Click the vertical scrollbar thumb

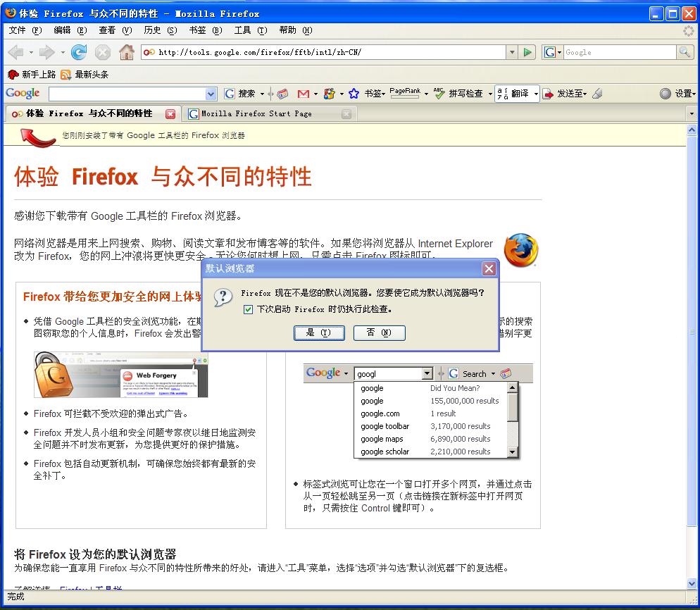tap(692, 330)
